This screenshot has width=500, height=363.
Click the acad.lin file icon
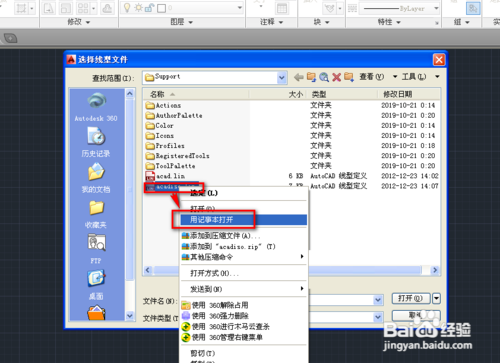click(x=150, y=176)
